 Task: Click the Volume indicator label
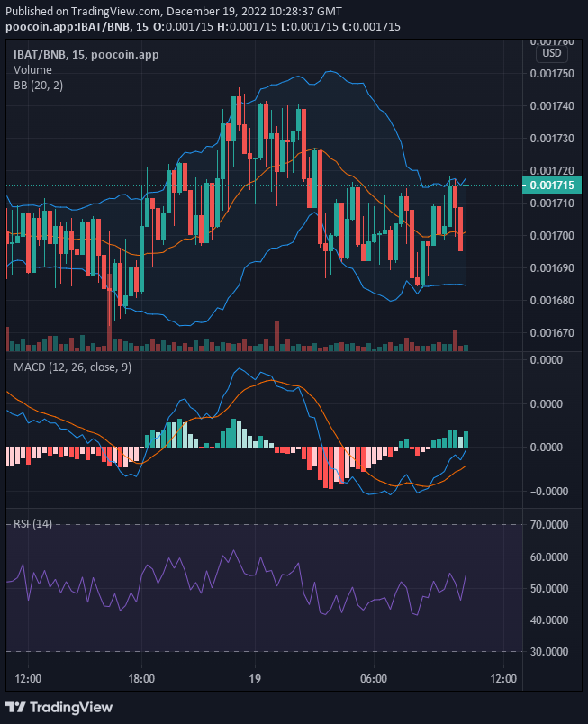point(32,69)
